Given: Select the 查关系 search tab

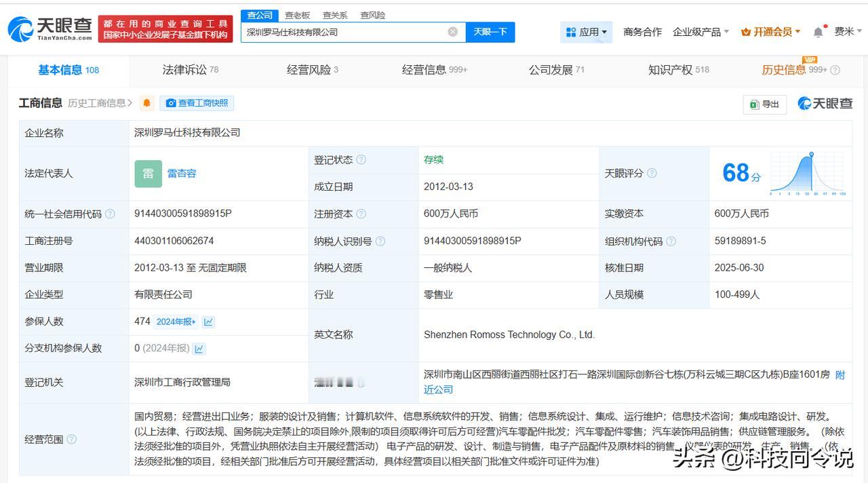Looking at the screenshot, I should pyautogui.click(x=335, y=15).
